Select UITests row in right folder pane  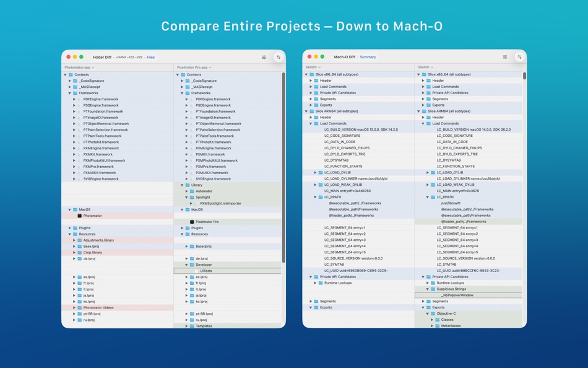pos(227,271)
